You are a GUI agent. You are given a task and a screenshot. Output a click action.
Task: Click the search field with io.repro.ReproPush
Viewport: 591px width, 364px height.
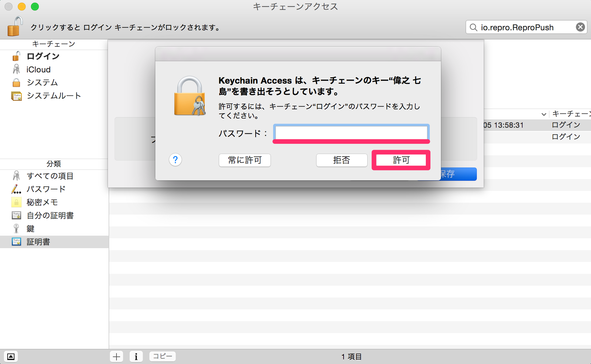[526, 27]
